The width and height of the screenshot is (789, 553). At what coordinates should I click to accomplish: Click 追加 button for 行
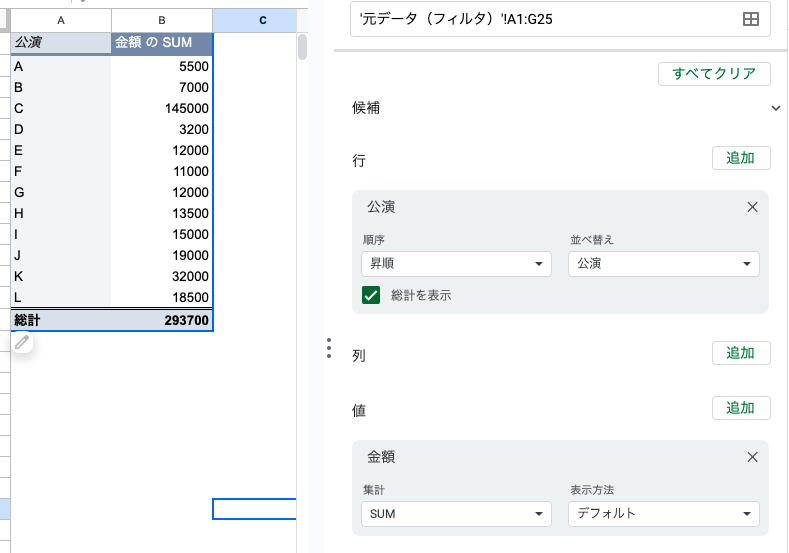pyautogui.click(x=741, y=158)
